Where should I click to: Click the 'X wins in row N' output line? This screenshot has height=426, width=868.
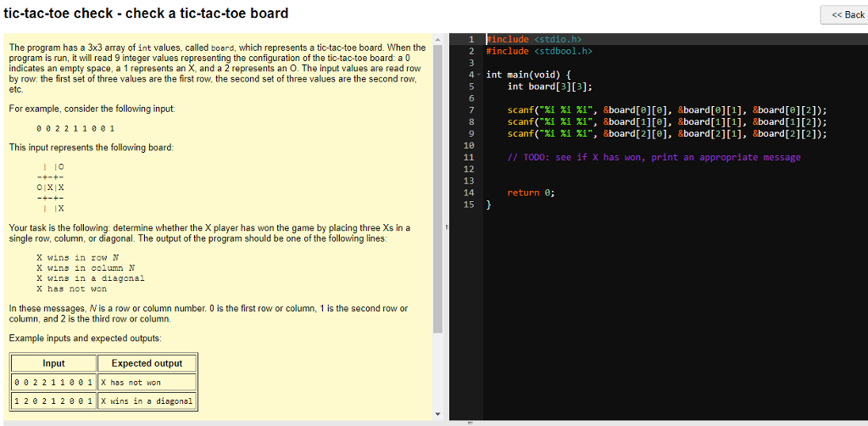(x=77, y=258)
